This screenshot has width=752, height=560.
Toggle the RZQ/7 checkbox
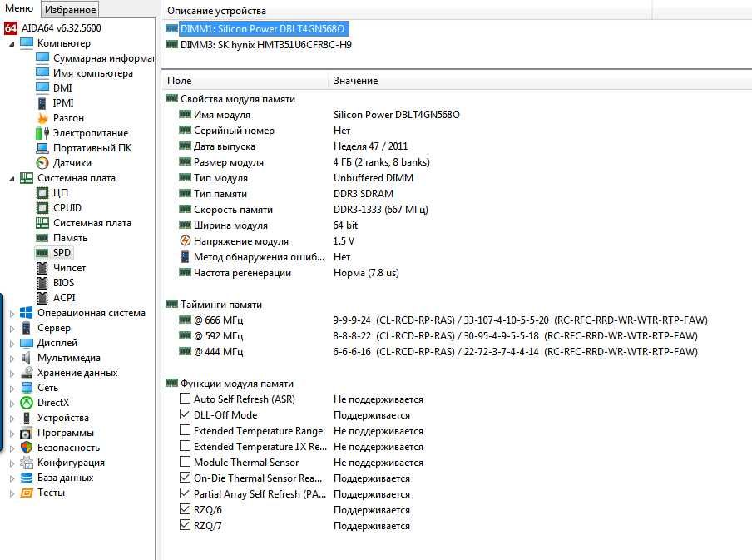185,525
